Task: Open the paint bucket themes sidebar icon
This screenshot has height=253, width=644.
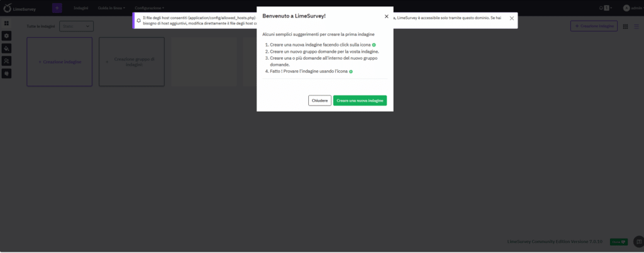Action: click(x=6, y=48)
